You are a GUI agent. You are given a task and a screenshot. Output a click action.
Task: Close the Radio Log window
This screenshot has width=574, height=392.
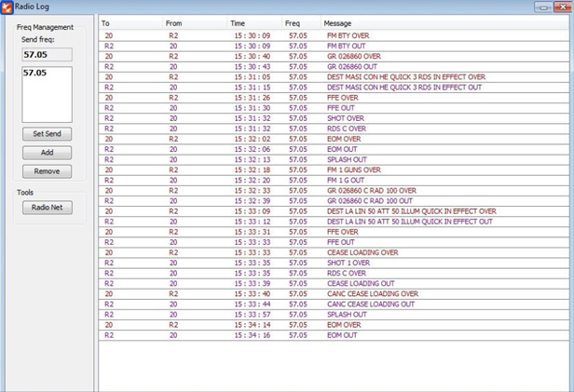(x=562, y=7)
